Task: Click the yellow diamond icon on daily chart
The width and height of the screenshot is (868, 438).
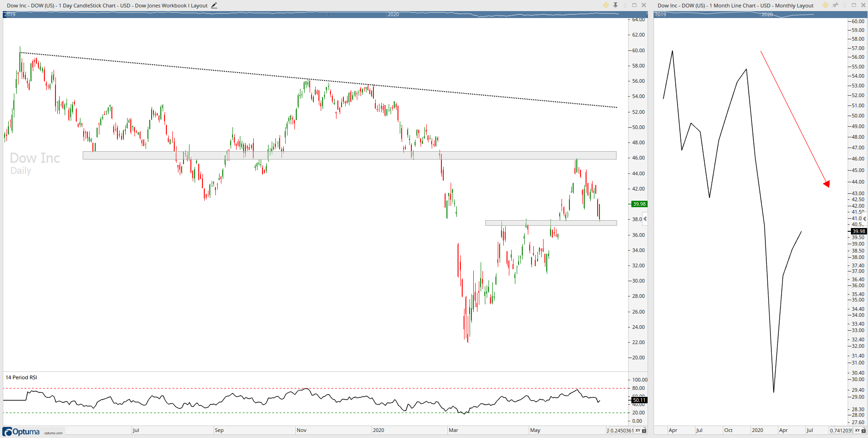Action: pyautogui.click(x=606, y=5)
